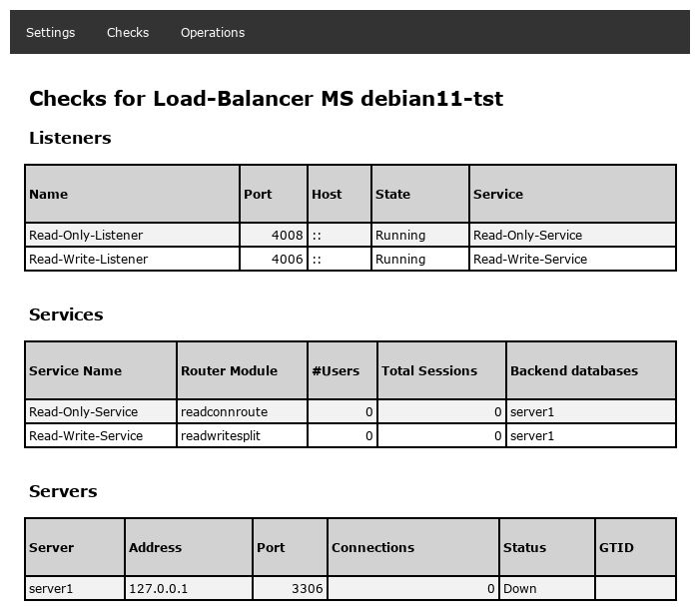700x612 pixels.
Task: Click the 127.0.0.1 address cell
Action: [x=158, y=589]
